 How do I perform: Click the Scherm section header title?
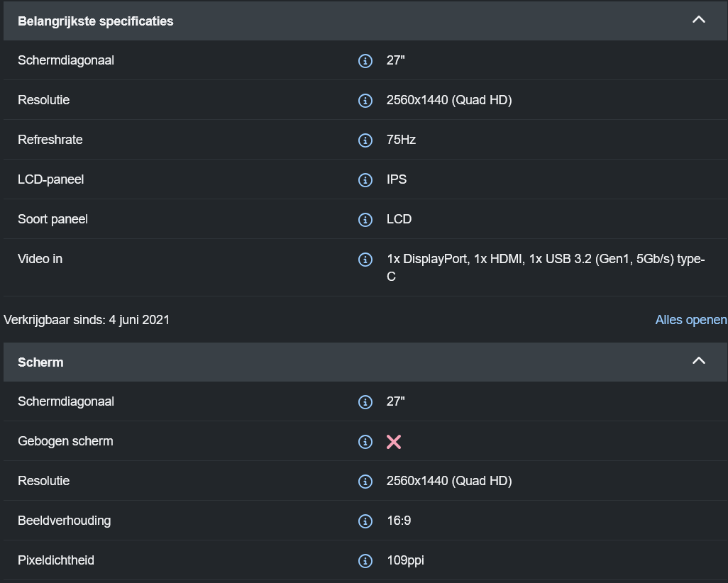tap(40, 362)
